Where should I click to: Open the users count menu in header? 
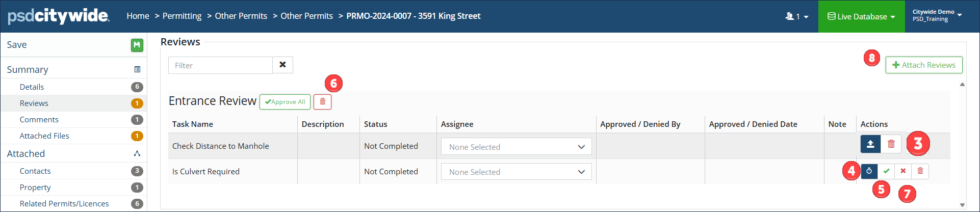coord(796,17)
